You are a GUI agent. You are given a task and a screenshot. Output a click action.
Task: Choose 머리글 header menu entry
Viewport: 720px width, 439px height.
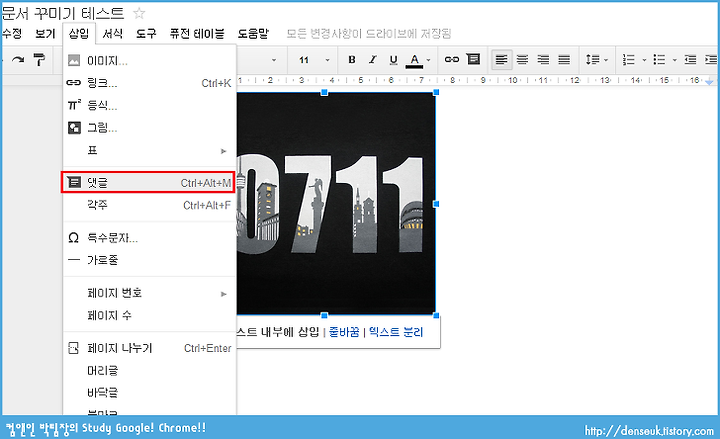[150, 370]
